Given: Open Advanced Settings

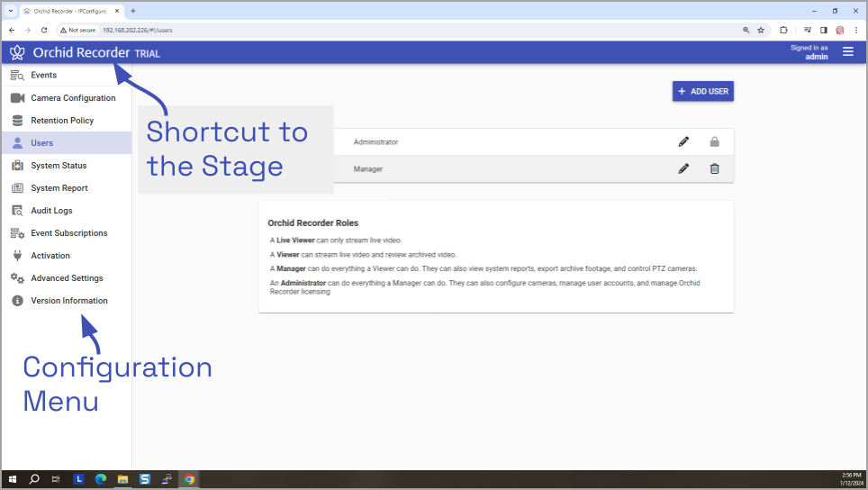Looking at the screenshot, I should tap(67, 278).
